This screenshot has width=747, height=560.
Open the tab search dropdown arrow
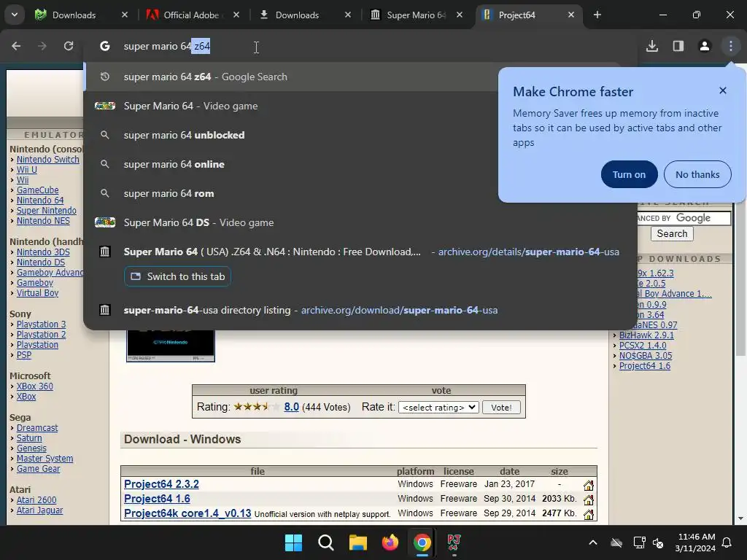(15, 15)
